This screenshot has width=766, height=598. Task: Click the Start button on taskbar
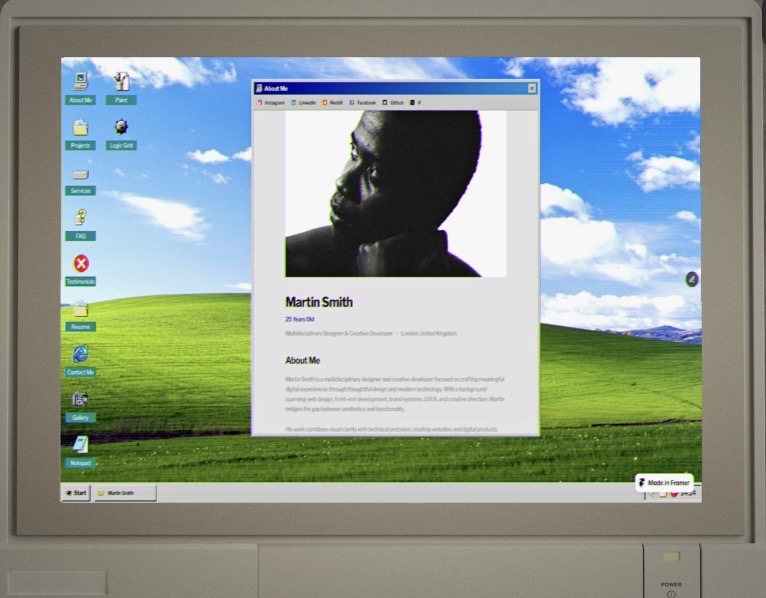tap(76, 492)
